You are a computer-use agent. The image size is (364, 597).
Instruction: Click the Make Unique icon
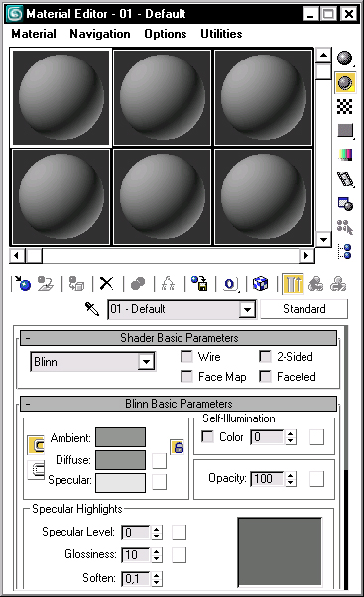pos(168,284)
